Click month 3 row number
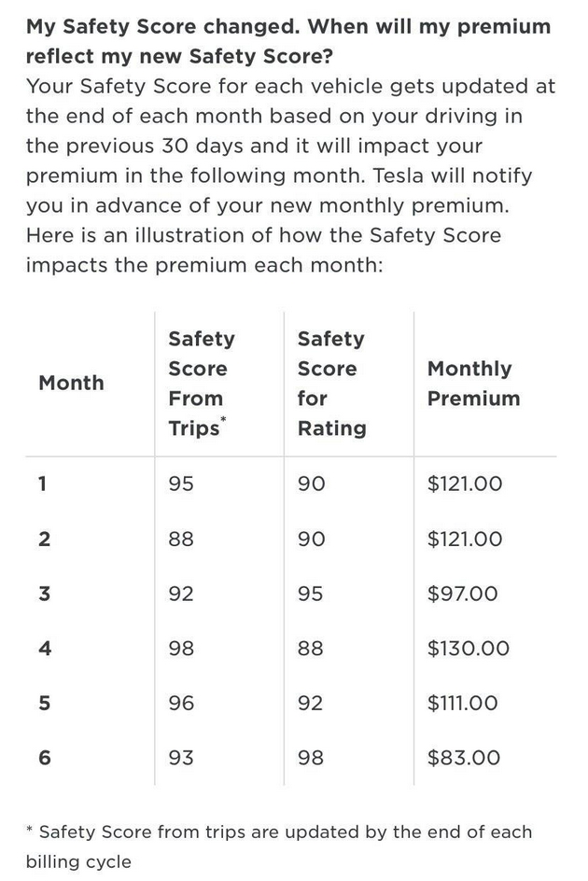588x881 pixels. tap(44, 594)
